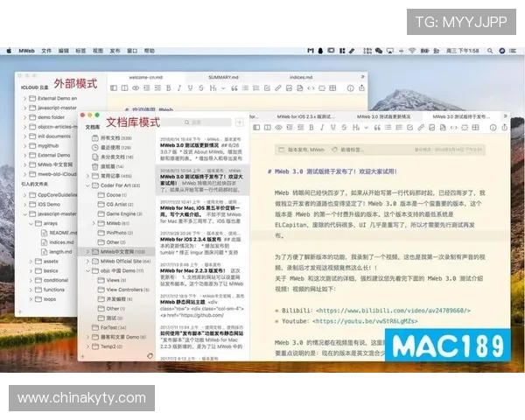Open MWeb for Mac 2.2.3 版发布 document entry
This screenshot has width=525, height=420.
(202, 274)
